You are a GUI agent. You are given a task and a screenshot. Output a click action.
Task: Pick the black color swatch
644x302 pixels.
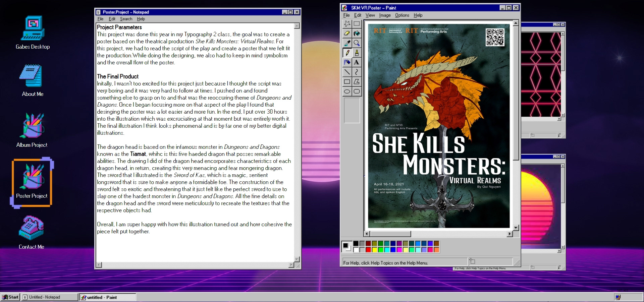(x=356, y=243)
